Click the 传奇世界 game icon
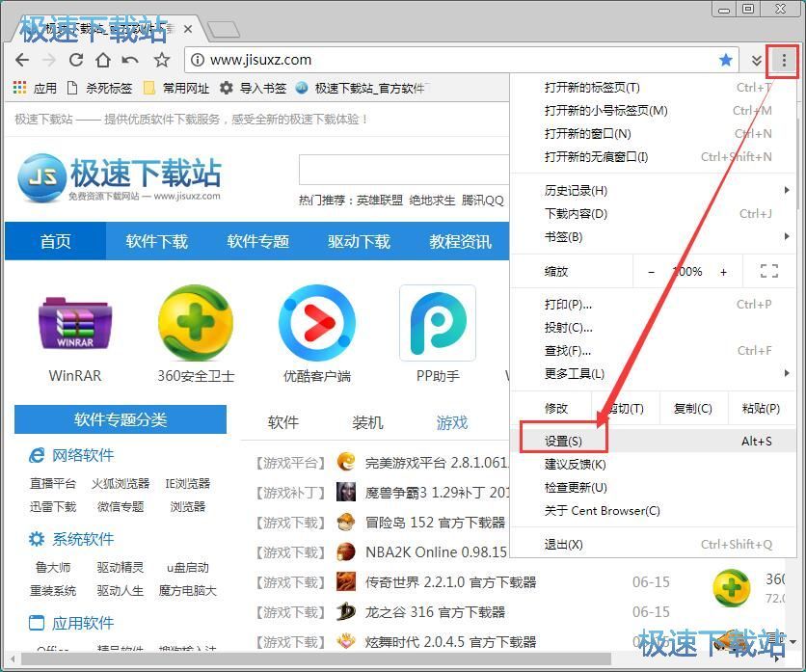The height and width of the screenshot is (672, 806). tap(346, 582)
